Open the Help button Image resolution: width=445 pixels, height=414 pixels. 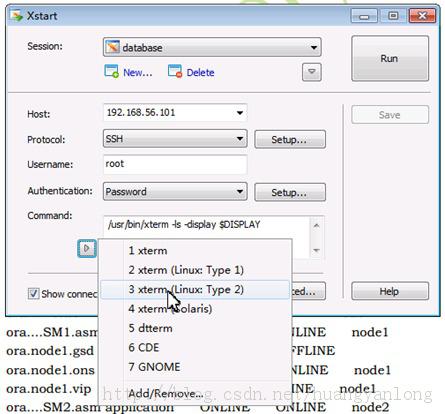point(390,291)
